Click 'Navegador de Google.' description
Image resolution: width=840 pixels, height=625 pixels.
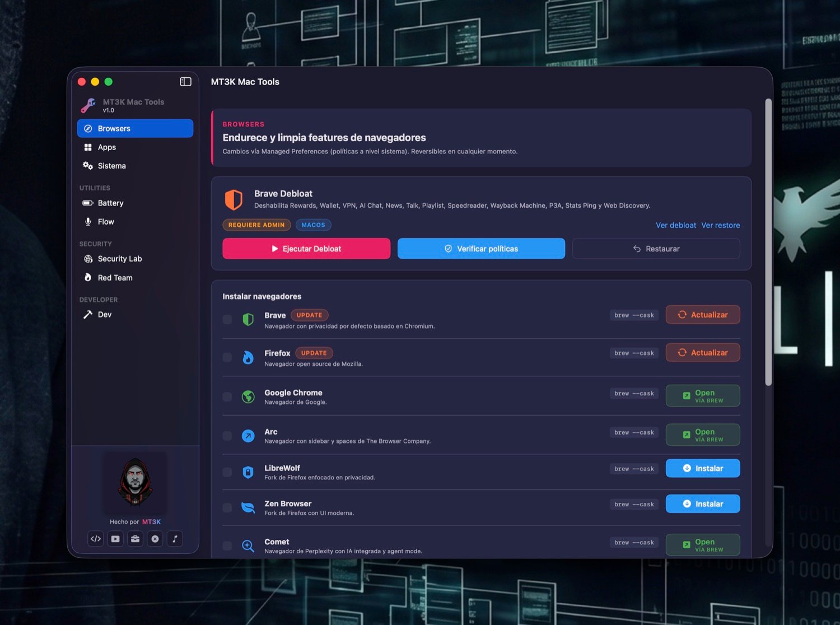click(x=296, y=402)
